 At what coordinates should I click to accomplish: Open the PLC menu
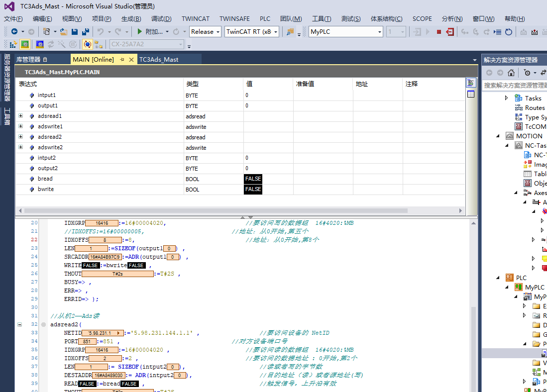click(265, 19)
